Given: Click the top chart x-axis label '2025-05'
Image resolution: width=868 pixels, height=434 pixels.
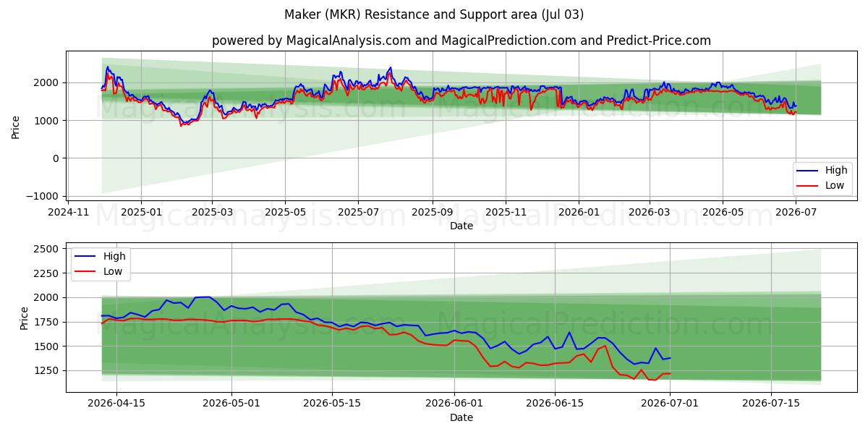Looking at the screenshot, I should pos(285,212).
